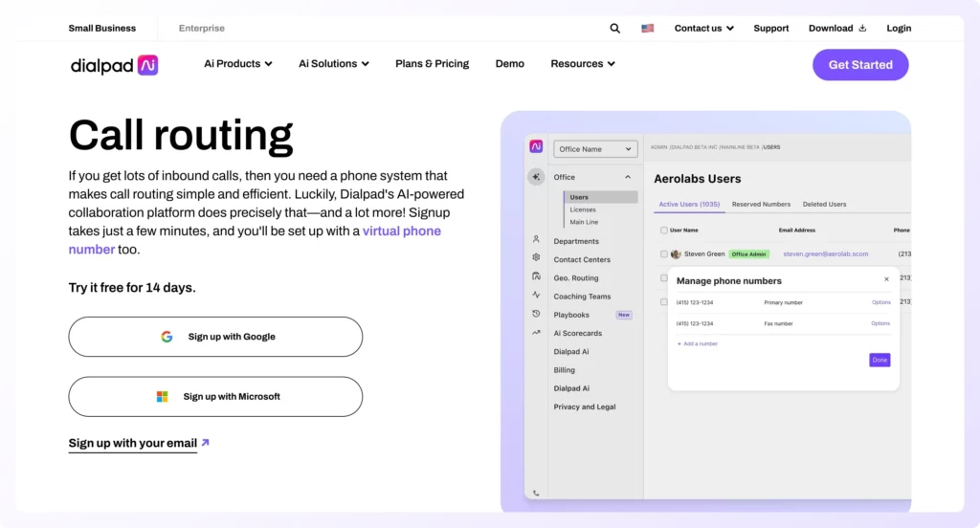Select the Deleted Users tab

[824, 205]
